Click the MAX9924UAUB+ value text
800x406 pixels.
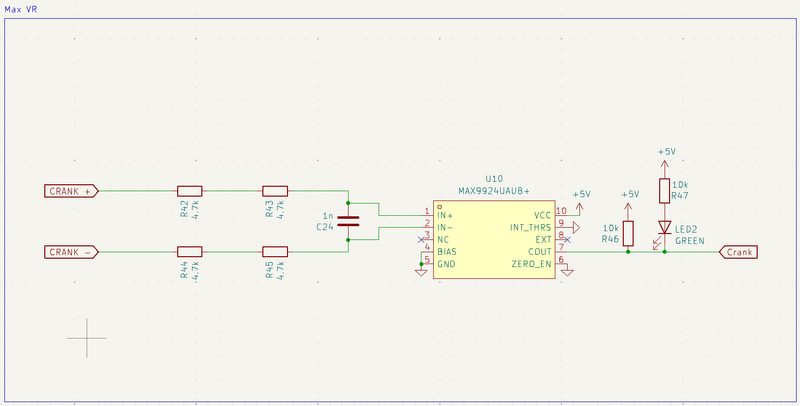pos(494,191)
